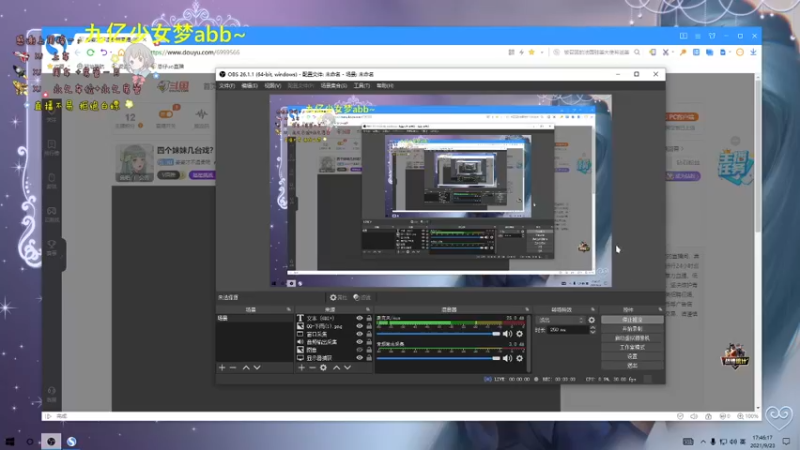Toggle lock on text (GDI+) source
Image resolution: width=800 pixels, height=450 pixels.
tap(369, 318)
